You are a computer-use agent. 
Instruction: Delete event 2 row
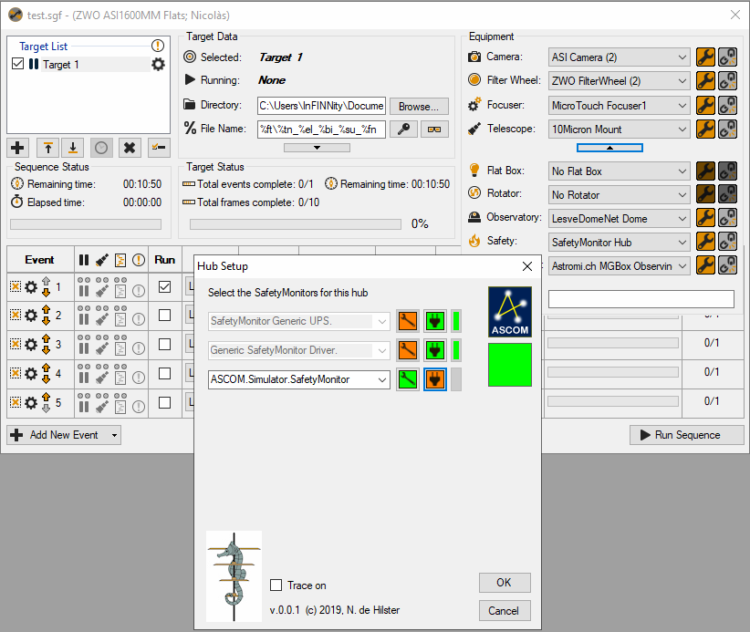coord(15,315)
